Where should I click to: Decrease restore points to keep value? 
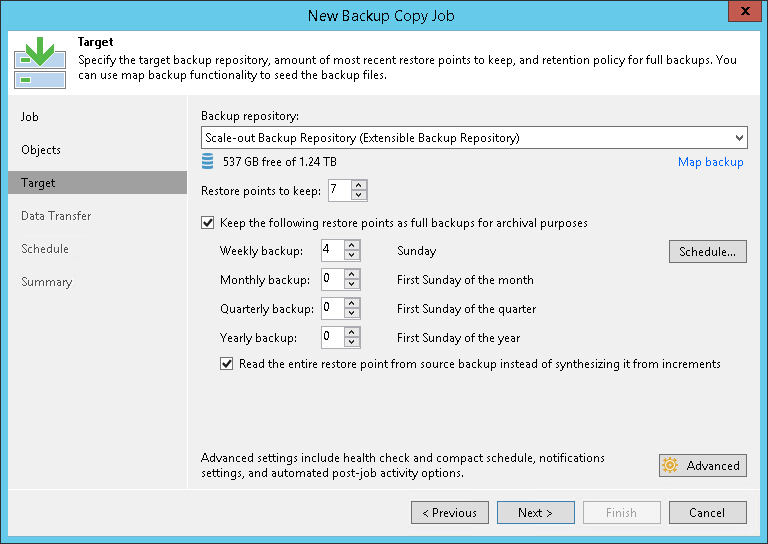(359, 195)
